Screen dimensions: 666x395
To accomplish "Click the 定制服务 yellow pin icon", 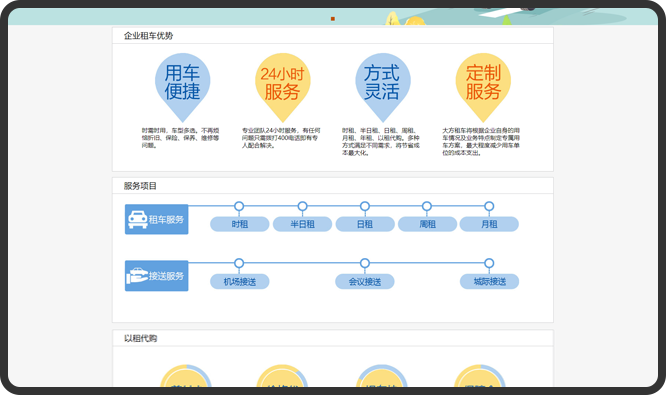I will (x=483, y=87).
